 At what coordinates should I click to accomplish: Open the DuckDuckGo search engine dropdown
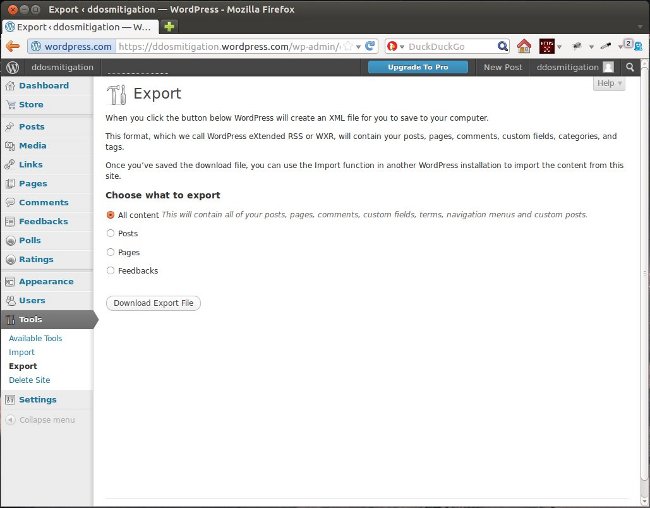click(x=395, y=46)
